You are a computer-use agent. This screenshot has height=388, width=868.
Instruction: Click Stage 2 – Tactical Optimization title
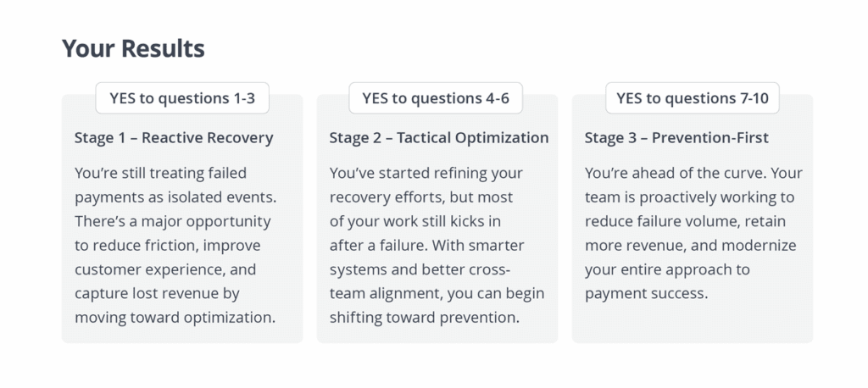tap(439, 138)
